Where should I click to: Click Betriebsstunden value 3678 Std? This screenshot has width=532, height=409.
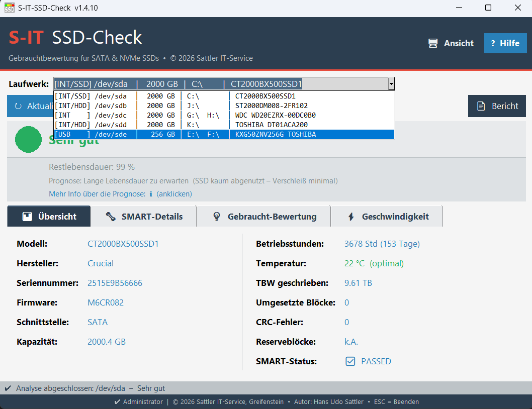point(382,244)
